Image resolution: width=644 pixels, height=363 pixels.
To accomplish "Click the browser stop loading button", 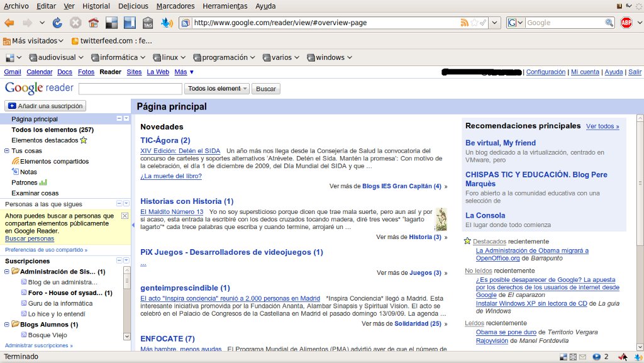I will (x=75, y=23).
